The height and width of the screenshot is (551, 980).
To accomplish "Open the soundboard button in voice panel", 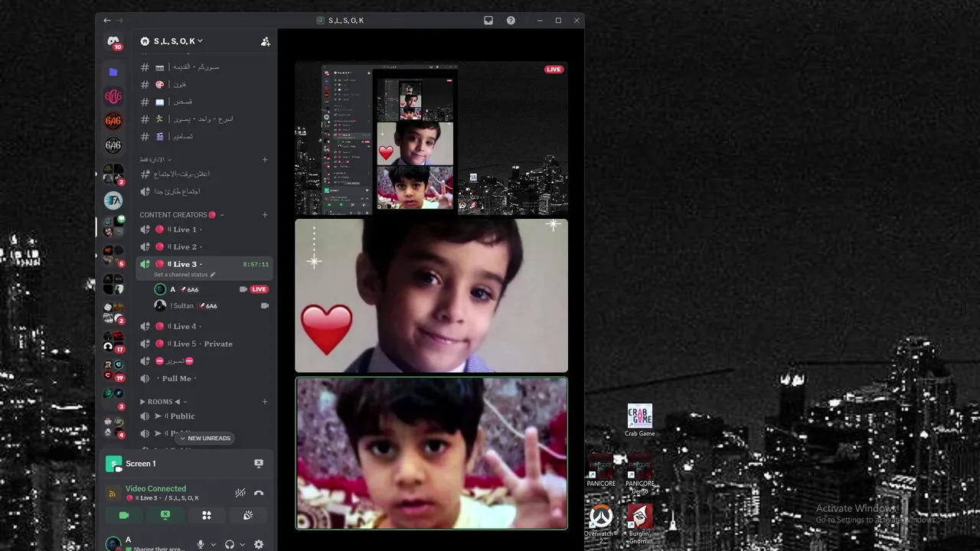I will [248, 515].
